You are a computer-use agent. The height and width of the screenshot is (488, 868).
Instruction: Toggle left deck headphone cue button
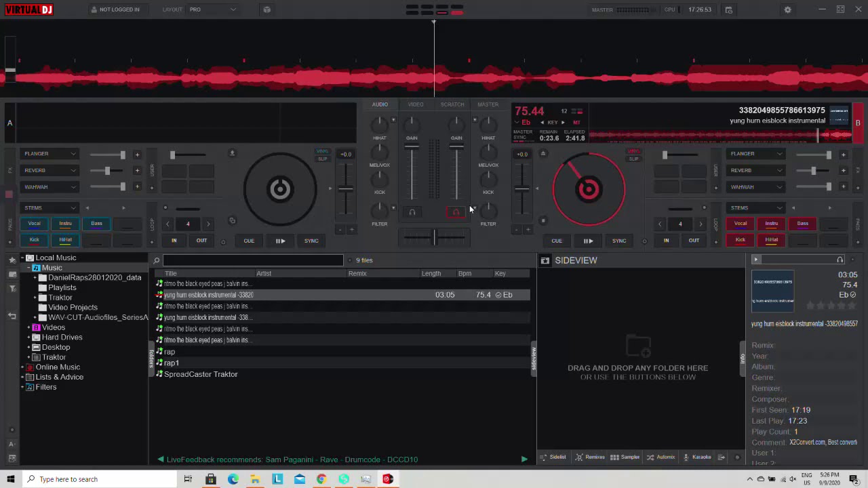coord(412,212)
